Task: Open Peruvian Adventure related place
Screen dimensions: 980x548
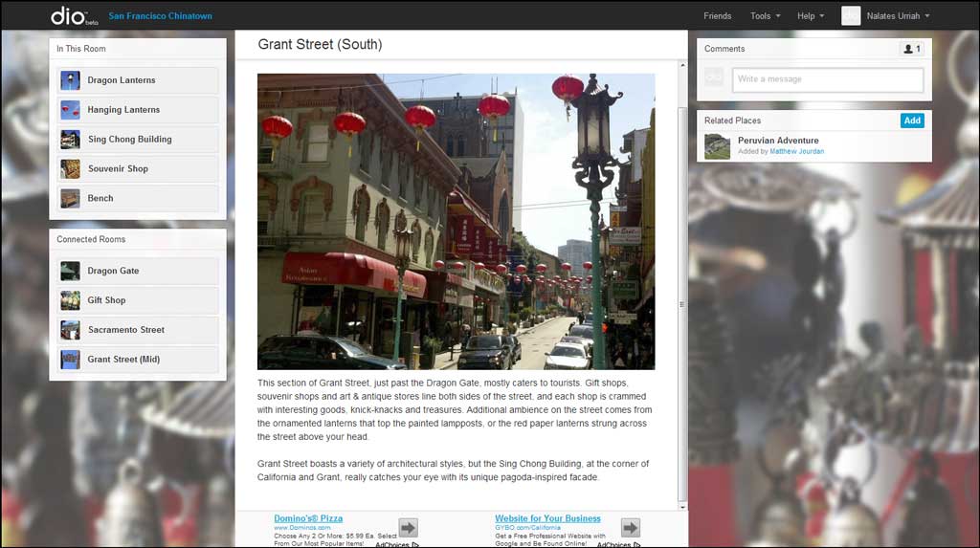Action: (x=778, y=140)
